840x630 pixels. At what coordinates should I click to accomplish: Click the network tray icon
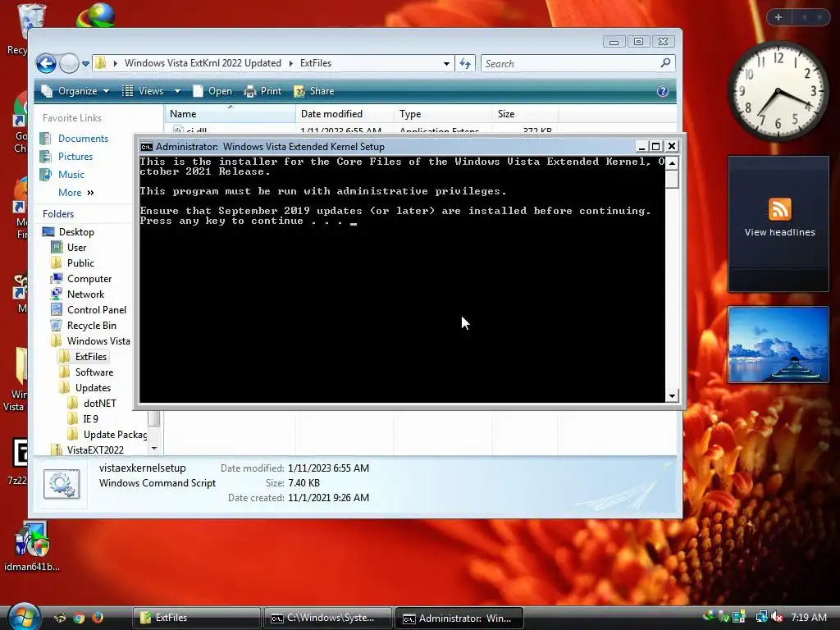(760, 618)
